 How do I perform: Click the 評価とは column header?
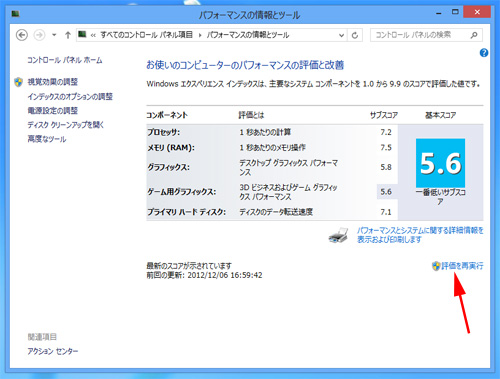[x=251, y=115]
